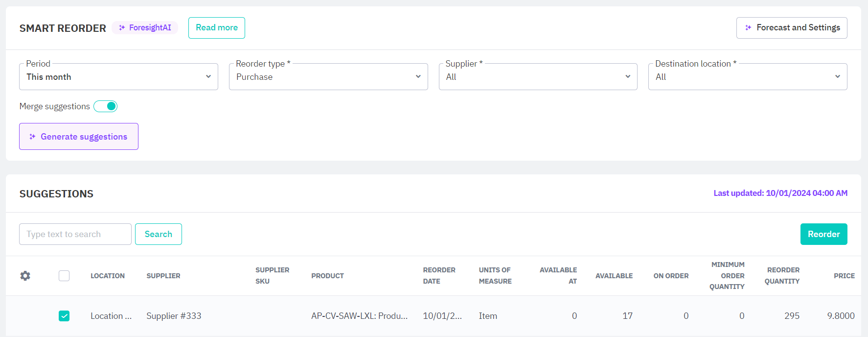The width and height of the screenshot is (868, 337).
Task: Click the table settings gear icon
Action: [25, 276]
